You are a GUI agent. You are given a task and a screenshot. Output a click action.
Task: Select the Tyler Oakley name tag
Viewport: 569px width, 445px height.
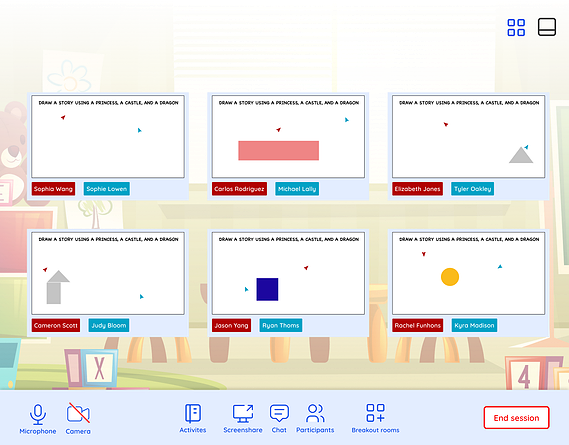pos(472,189)
